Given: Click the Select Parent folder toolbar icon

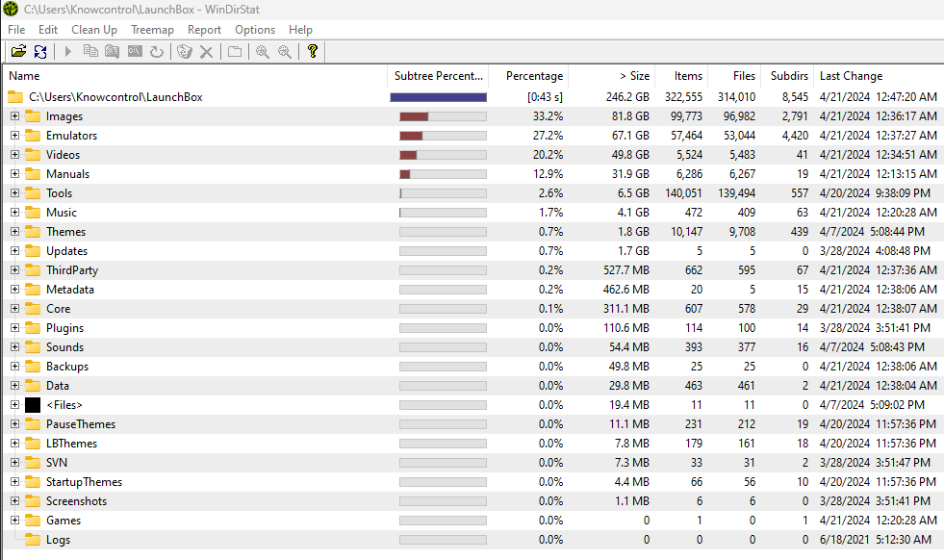Looking at the screenshot, I should [235, 52].
